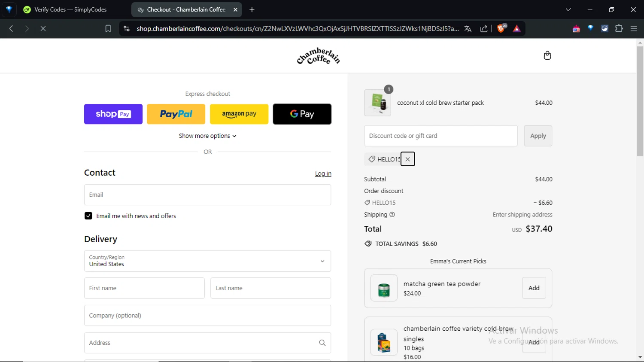This screenshot has height=362, width=644.
Task: Click the coconut cold brew starter pack thumbnail
Action: tap(377, 103)
